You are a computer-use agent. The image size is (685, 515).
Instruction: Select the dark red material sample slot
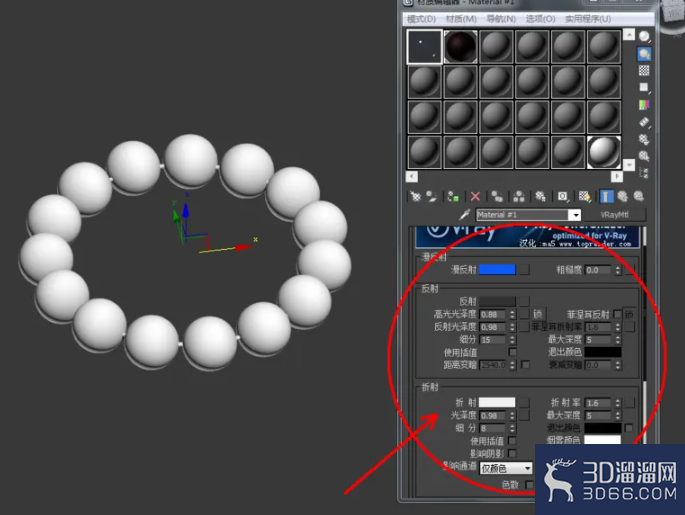pyautogui.click(x=460, y=46)
